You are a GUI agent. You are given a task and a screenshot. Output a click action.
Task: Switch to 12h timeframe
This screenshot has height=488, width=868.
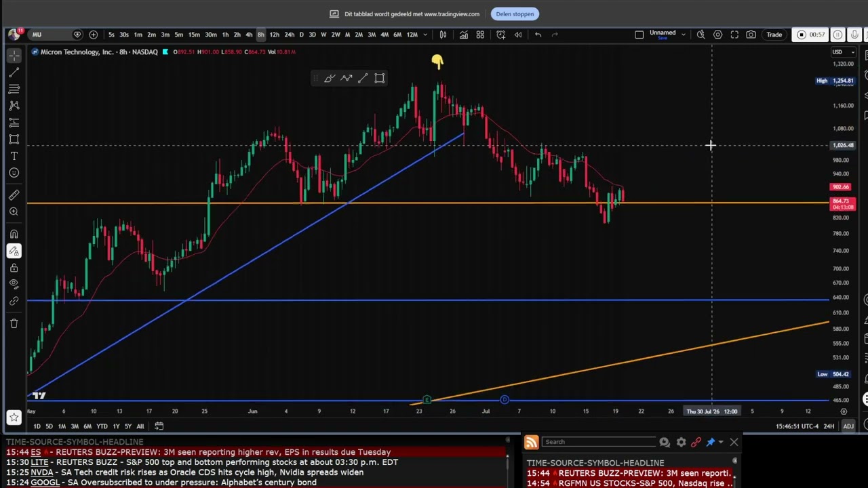[274, 35]
